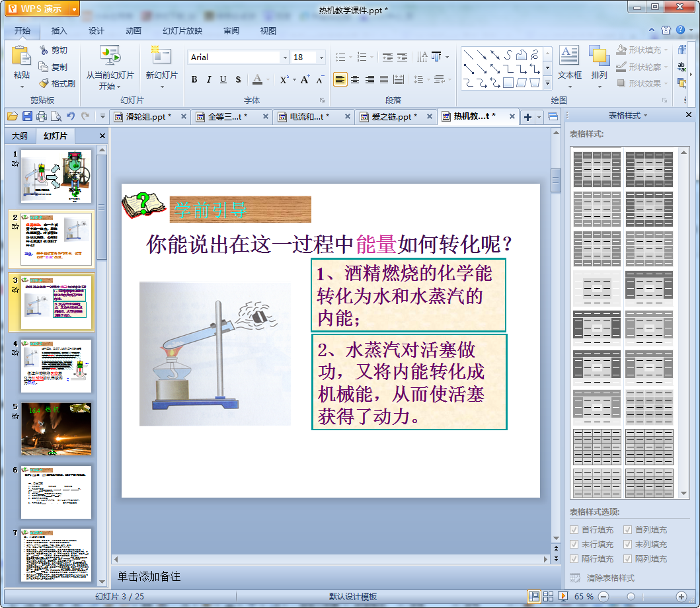Select the Format Painter (格式刷) tool
This screenshot has height=608, width=700.
pos(44,83)
